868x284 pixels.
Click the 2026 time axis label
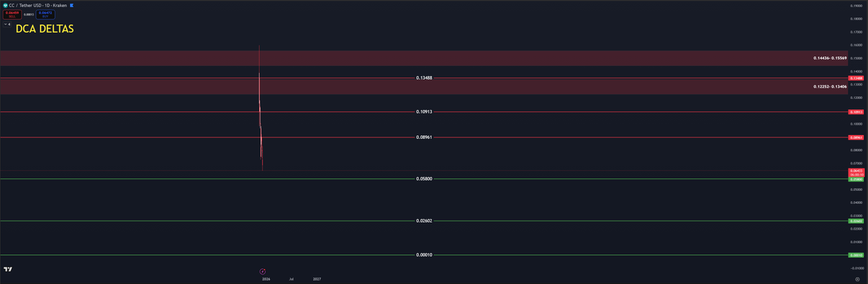(265, 278)
